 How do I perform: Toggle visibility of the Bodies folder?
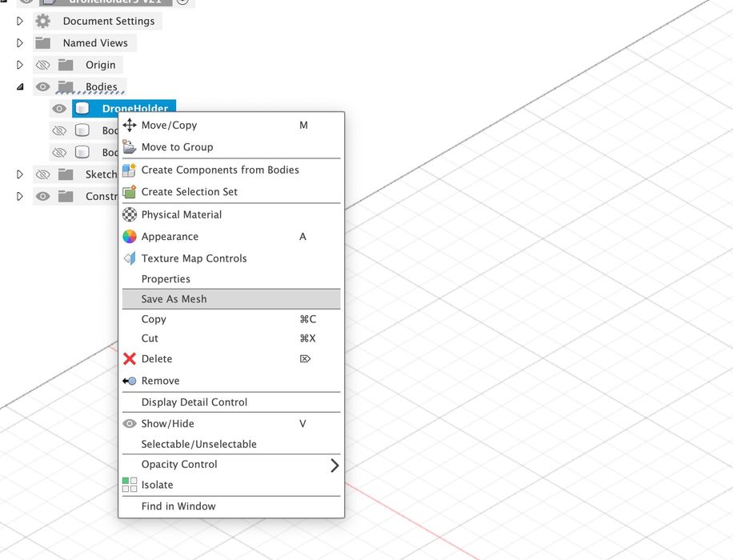(x=43, y=87)
